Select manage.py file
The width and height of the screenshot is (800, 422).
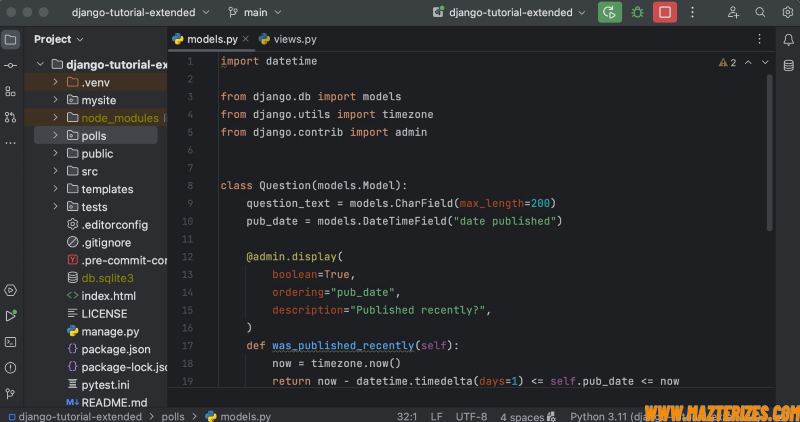click(x=103, y=332)
